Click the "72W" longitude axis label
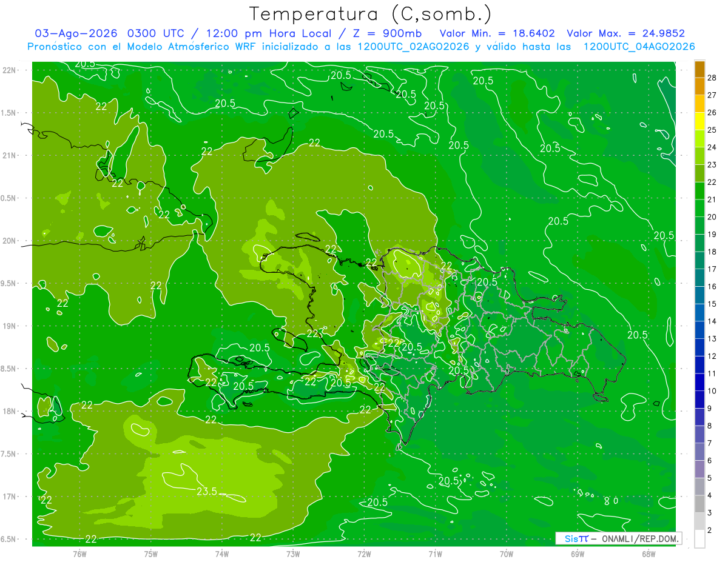 tap(364, 554)
